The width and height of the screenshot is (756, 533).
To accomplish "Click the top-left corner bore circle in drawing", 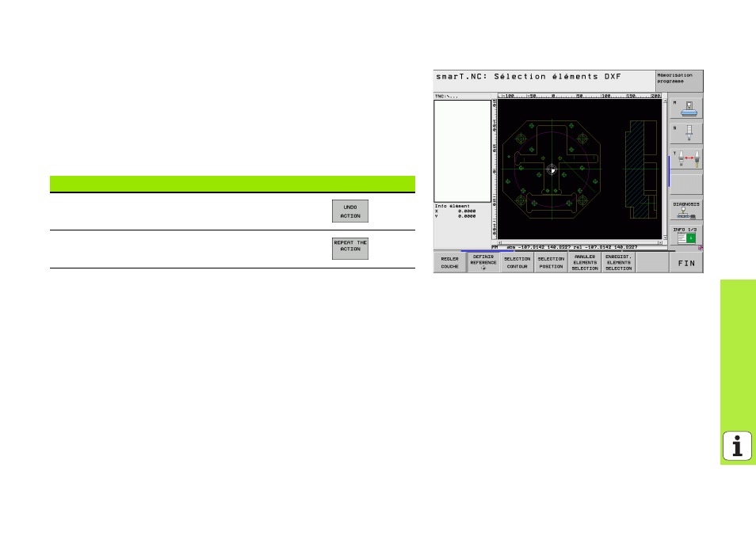I will tap(521, 139).
